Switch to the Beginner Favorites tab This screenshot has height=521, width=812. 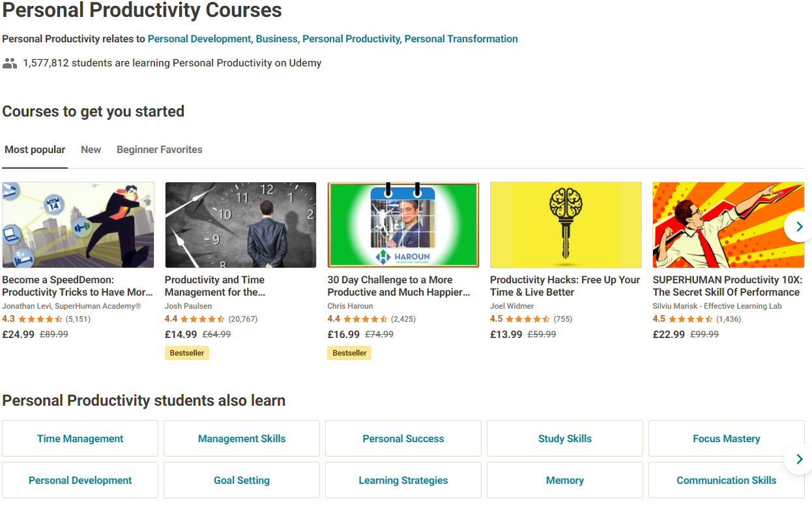pos(160,150)
